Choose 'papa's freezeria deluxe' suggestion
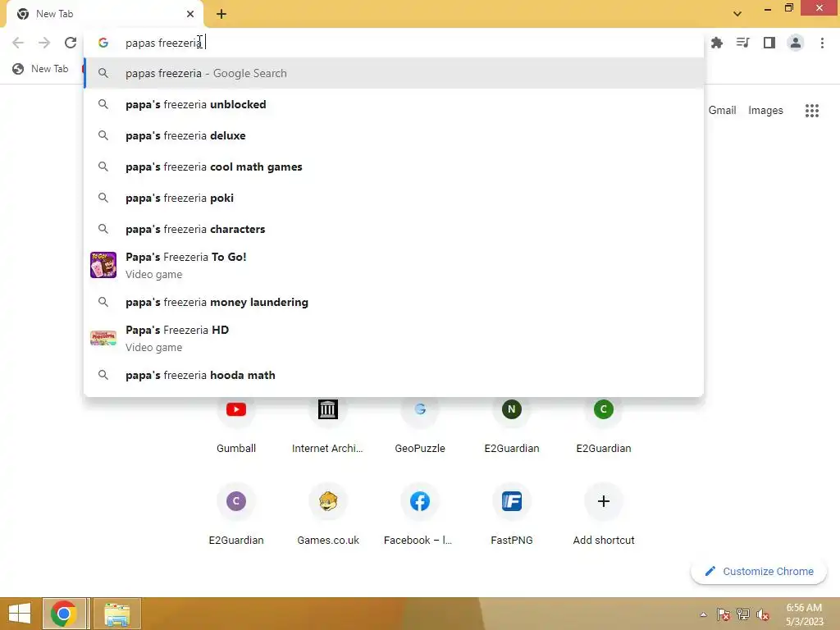The height and width of the screenshot is (630, 840). tap(394, 135)
